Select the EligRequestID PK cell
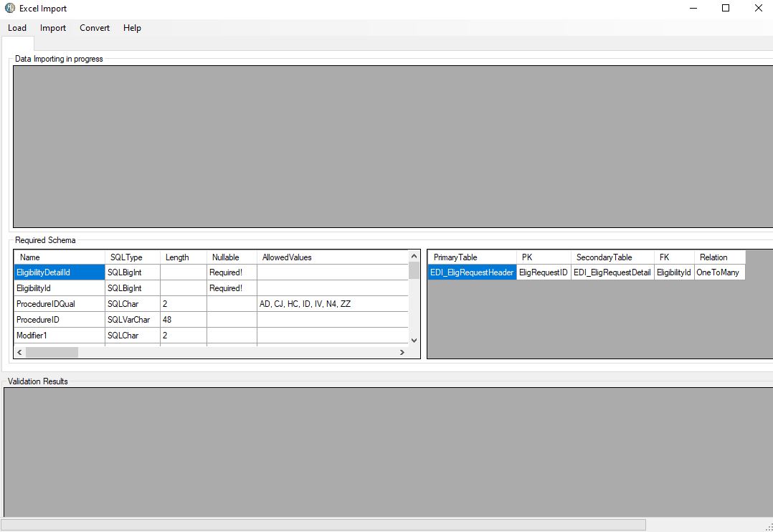 pos(544,272)
